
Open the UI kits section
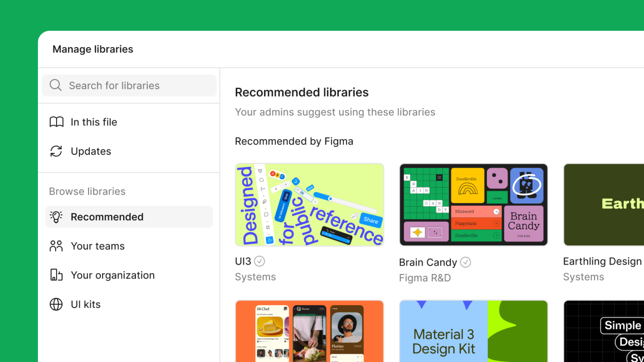[85, 304]
